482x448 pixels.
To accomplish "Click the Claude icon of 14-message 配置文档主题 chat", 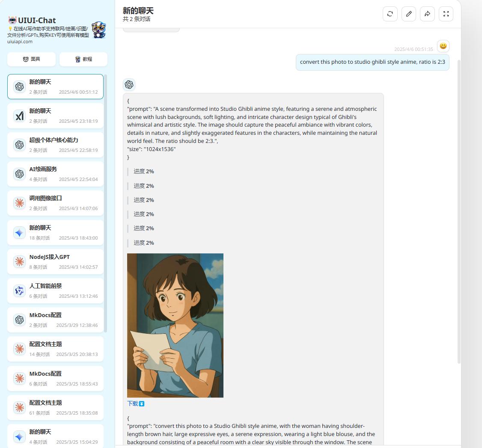I will 19,349.
